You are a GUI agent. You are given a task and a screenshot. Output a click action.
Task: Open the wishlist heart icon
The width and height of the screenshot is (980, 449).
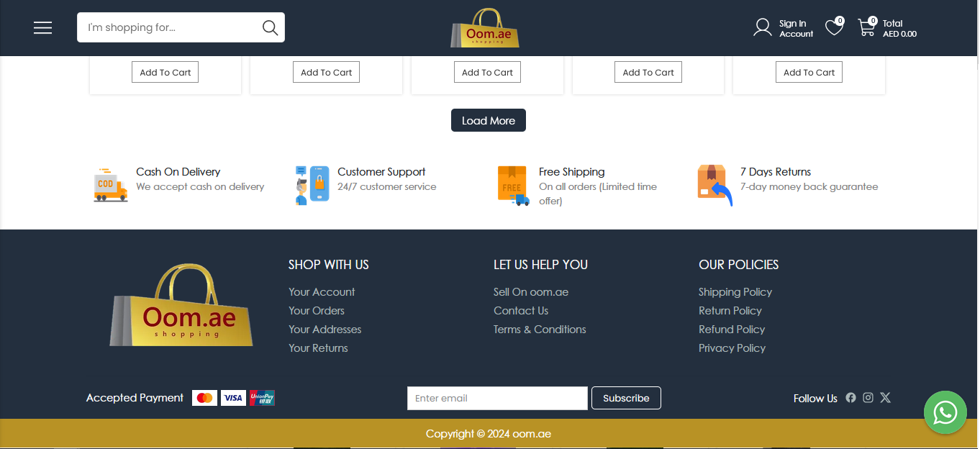click(834, 28)
